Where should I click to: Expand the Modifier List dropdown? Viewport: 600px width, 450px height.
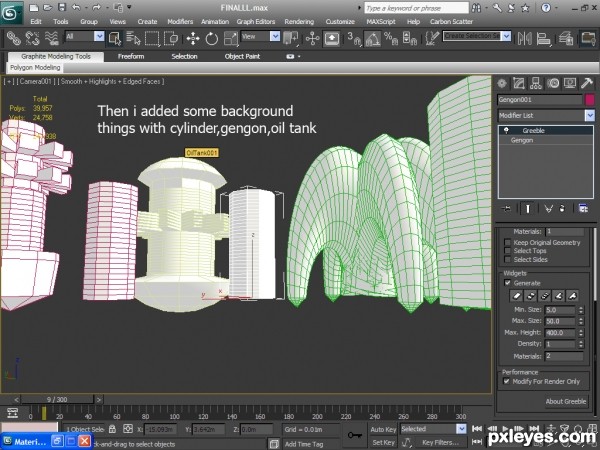(590, 115)
